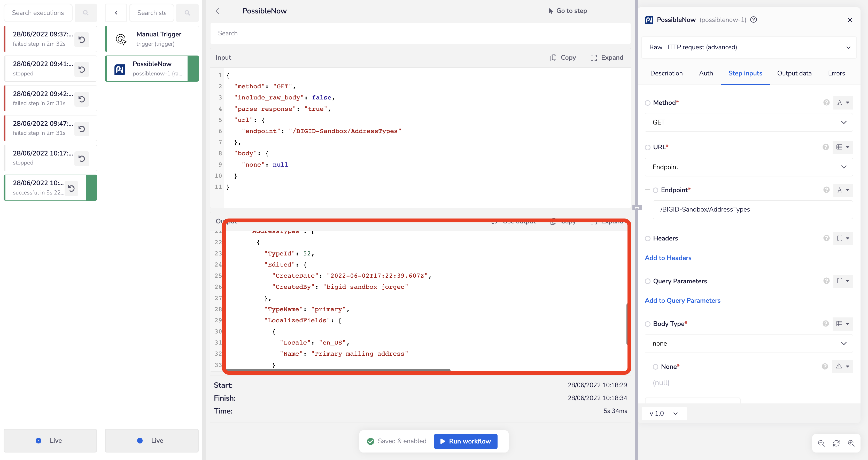Image resolution: width=868 pixels, height=460 pixels.
Task: Click the Input Expand icon
Action: coord(593,58)
